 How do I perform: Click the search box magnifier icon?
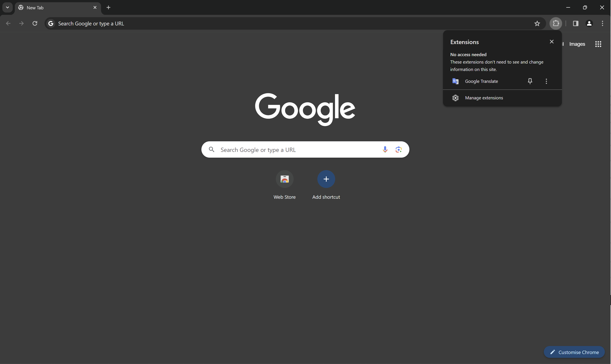tap(212, 149)
